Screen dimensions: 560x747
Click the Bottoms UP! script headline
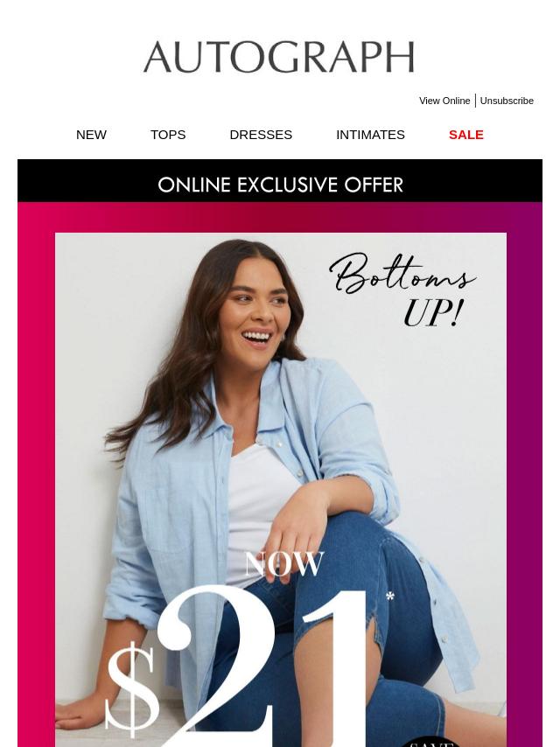tap(402, 290)
